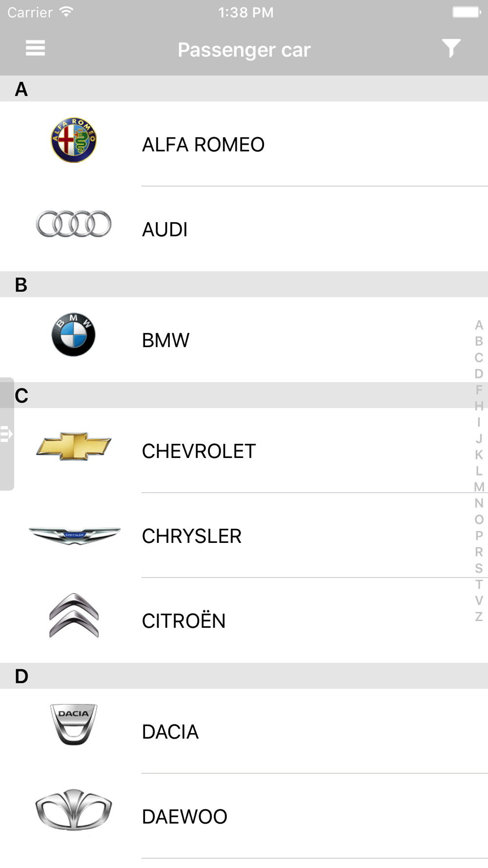
Task: Tap the Chrysler wings logo
Action: [x=74, y=535]
